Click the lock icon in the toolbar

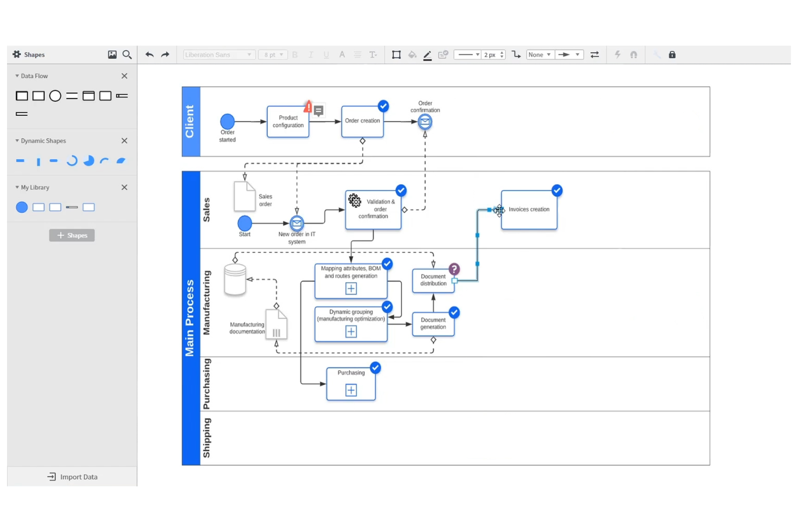[x=672, y=54]
